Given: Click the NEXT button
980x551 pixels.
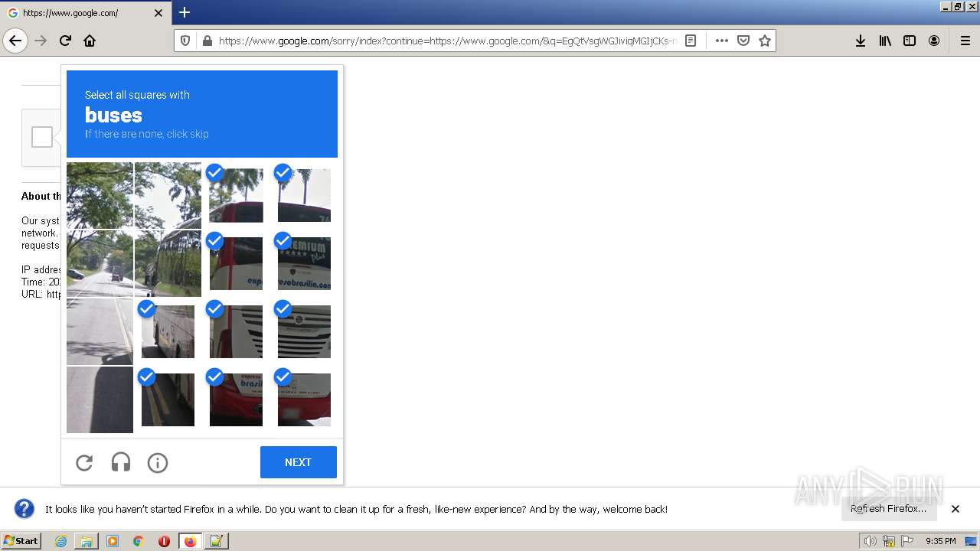Looking at the screenshot, I should (299, 462).
